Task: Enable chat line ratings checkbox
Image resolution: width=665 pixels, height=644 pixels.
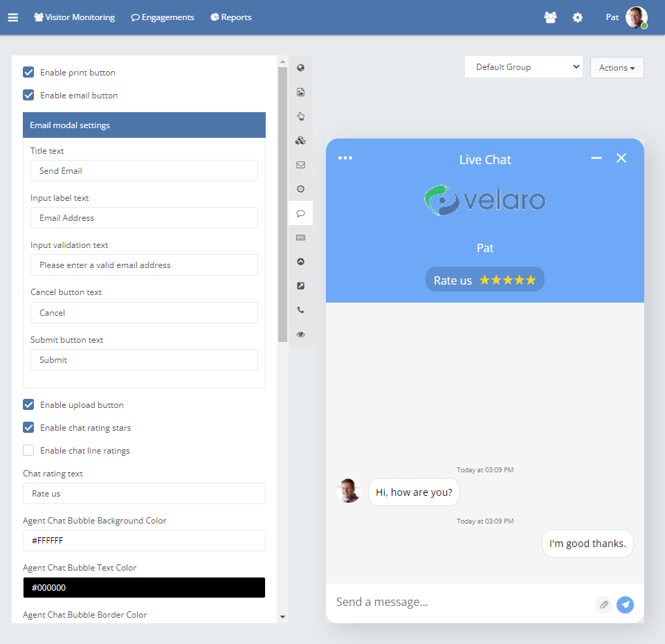Action: 28,450
